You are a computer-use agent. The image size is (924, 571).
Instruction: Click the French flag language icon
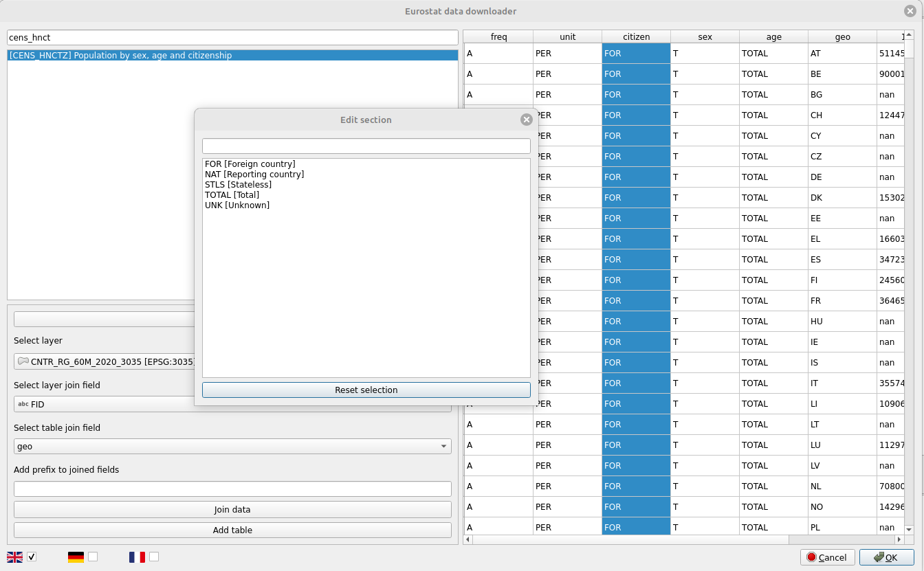[x=137, y=557]
